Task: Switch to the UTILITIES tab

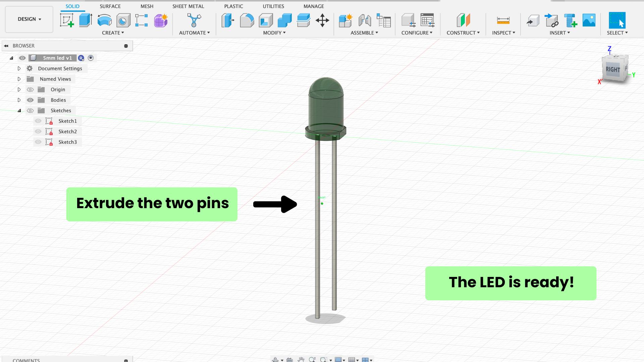Action: (273, 6)
